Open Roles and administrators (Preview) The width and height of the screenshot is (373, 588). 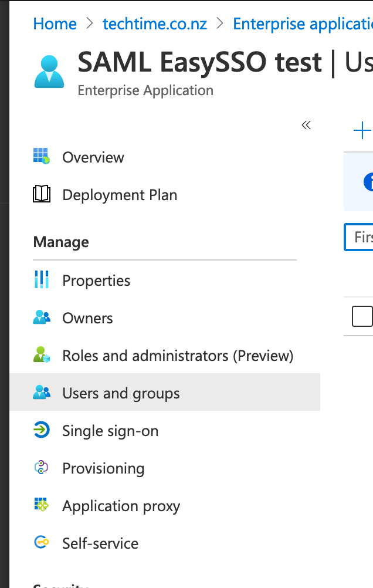point(178,356)
